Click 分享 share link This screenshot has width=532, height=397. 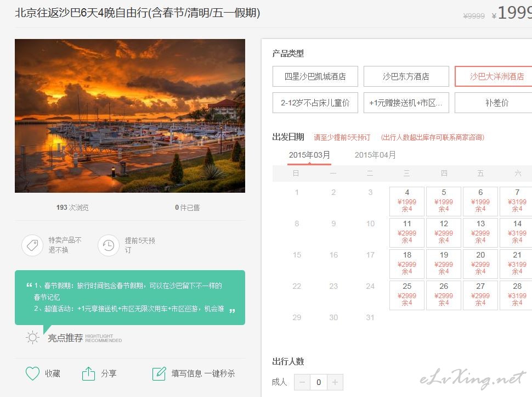[x=109, y=373]
